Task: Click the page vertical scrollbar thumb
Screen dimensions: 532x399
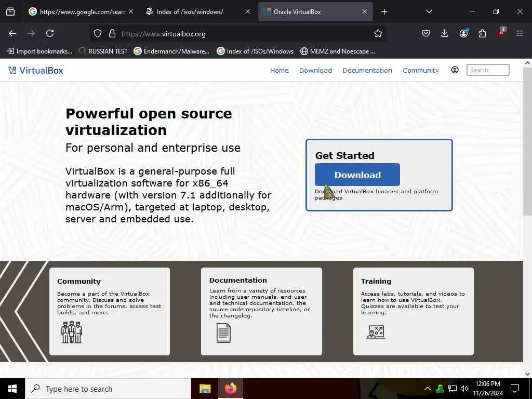Action: (x=528, y=142)
